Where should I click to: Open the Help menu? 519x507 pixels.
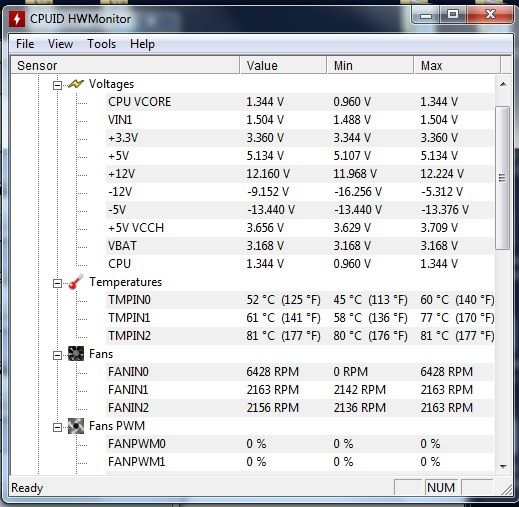142,44
